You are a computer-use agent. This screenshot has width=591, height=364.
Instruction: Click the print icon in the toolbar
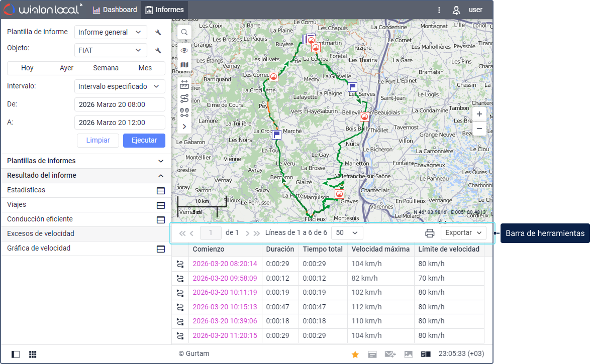coord(430,233)
